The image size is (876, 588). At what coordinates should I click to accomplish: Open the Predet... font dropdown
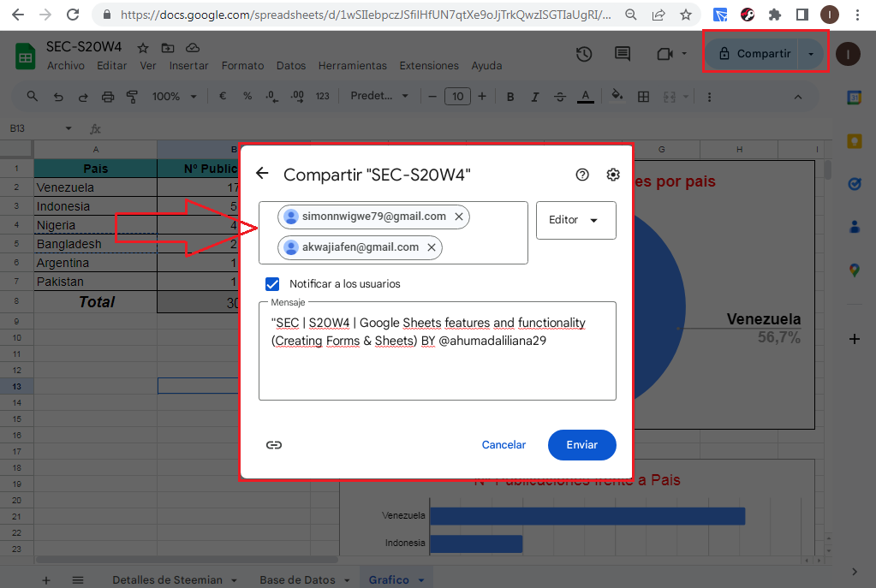pos(379,96)
